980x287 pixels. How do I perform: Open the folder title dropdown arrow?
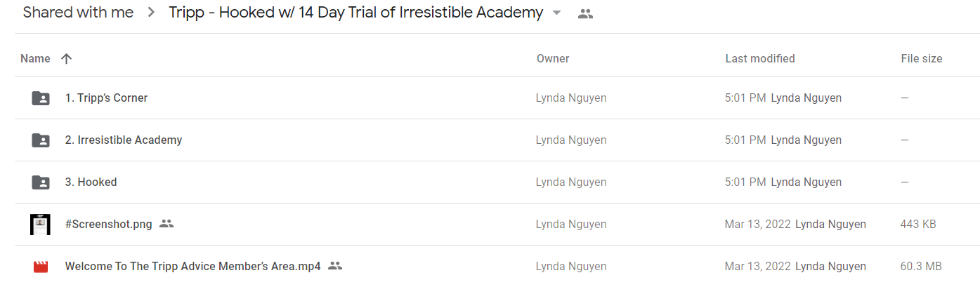pos(557,13)
